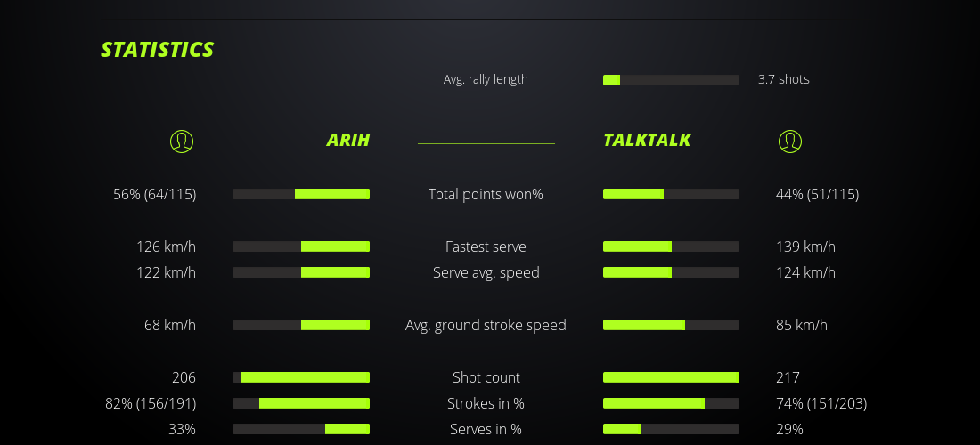Click TALKTALK's Serves in % bar

tap(671, 429)
